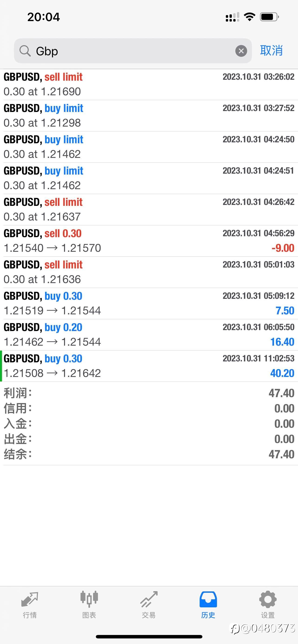Image resolution: width=298 pixels, height=644 pixels.
Task: Focus the Gbp search field
Action: [x=133, y=51]
